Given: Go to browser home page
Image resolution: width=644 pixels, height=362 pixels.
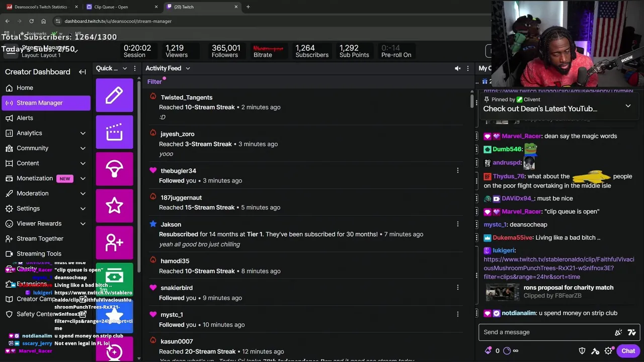Looking at the screenshot, I should coord(43,21).
